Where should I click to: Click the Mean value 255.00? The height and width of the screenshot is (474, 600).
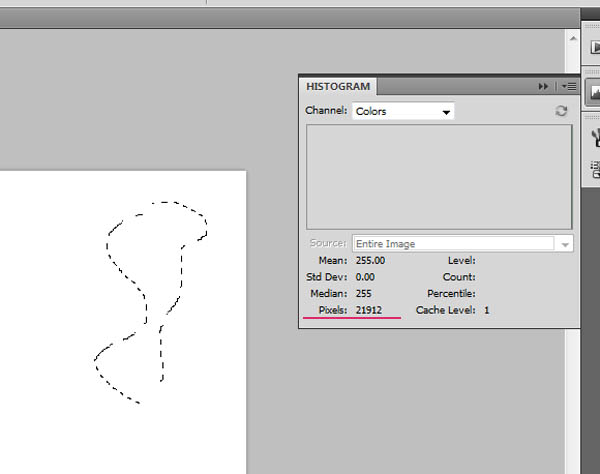(370, 260)
